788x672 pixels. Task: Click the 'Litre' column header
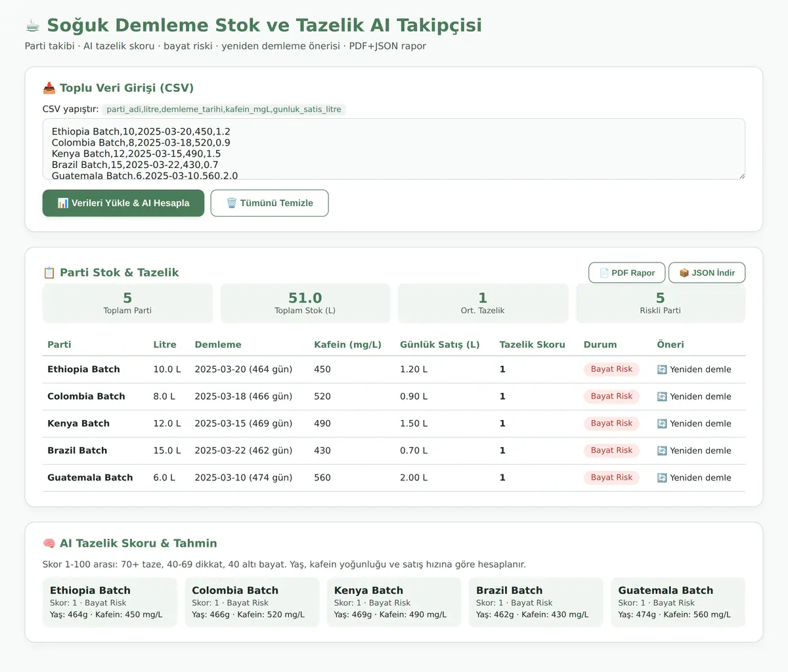coord(165,345)
